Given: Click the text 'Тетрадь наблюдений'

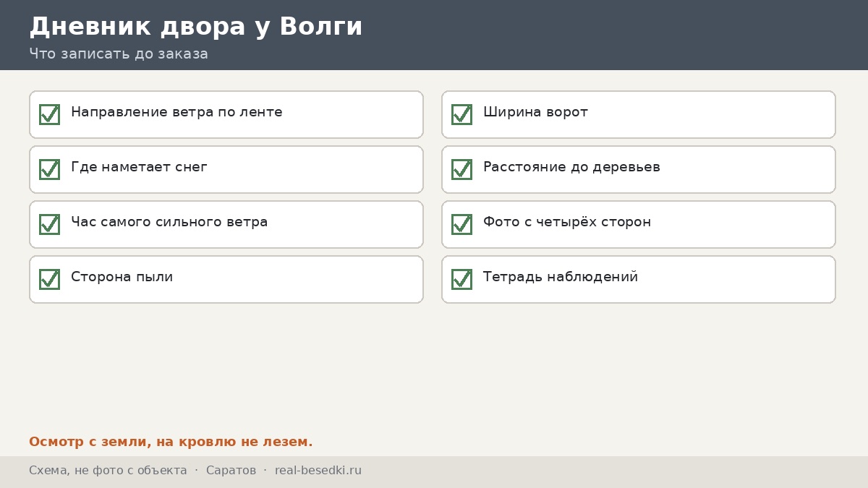Looking at the screenshot, I should click(561, 277).
